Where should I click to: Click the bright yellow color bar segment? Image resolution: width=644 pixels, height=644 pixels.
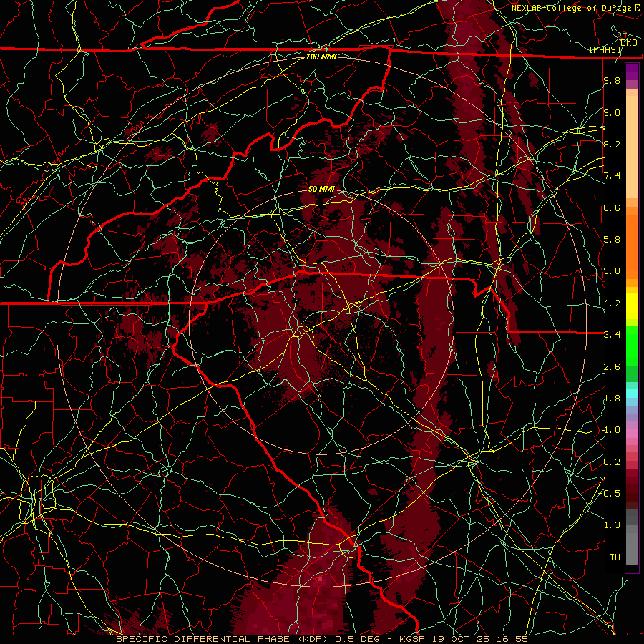point(632,306)
